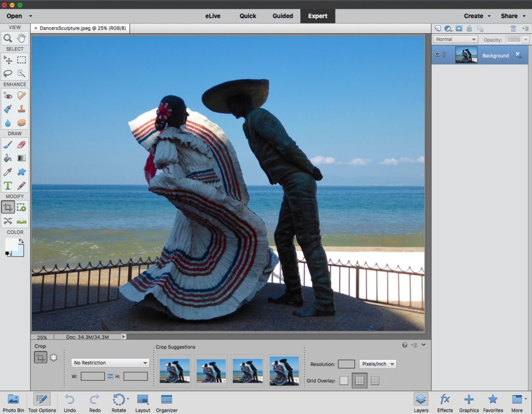Choose the Gradient tool

click(21, 158)
